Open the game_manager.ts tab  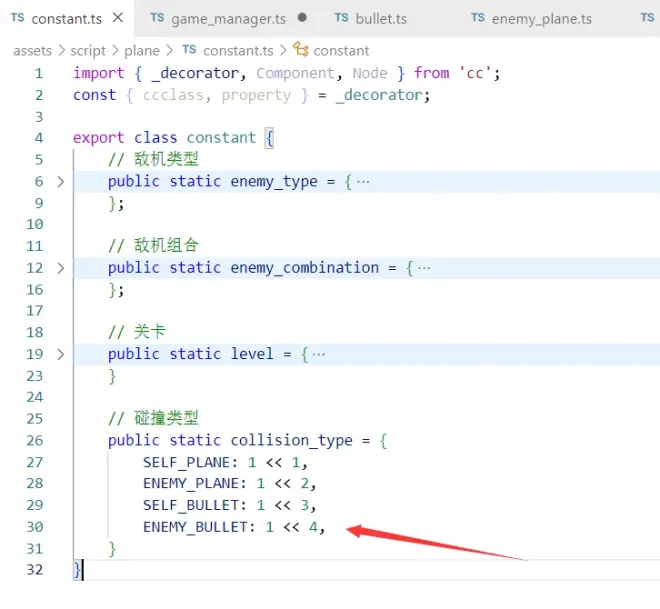tap(229, 19)
